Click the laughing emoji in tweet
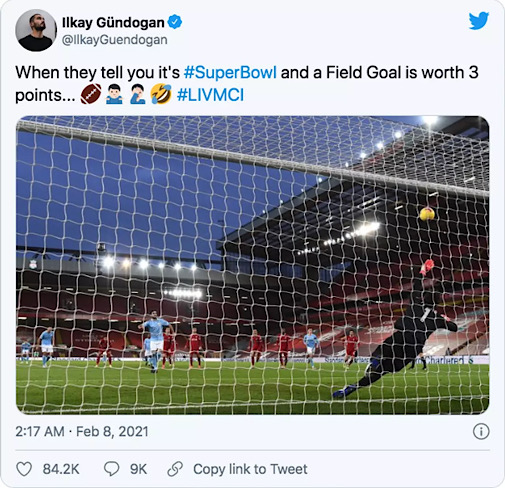The height and width of the screenshot is (488, 505). pos(161,94)
